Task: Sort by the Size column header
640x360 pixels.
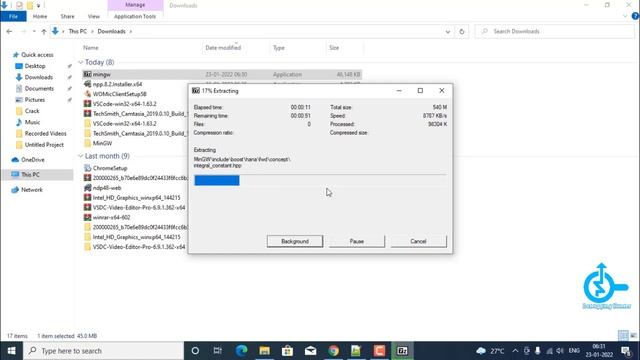Action: pyautogui.click(x=334, y=48)
